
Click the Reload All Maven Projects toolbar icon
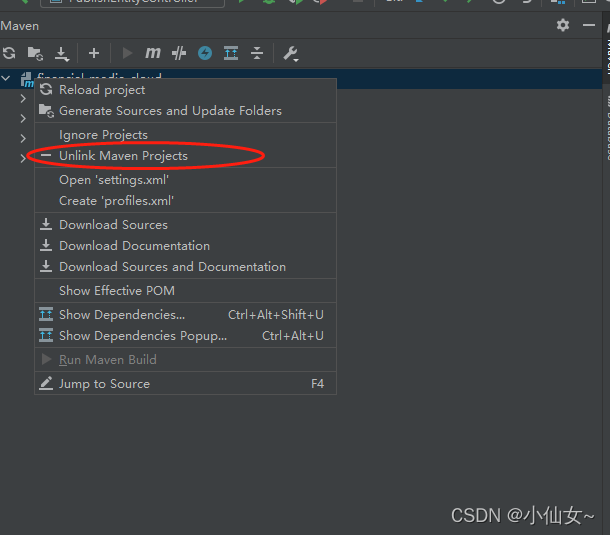tap(9, 53)
